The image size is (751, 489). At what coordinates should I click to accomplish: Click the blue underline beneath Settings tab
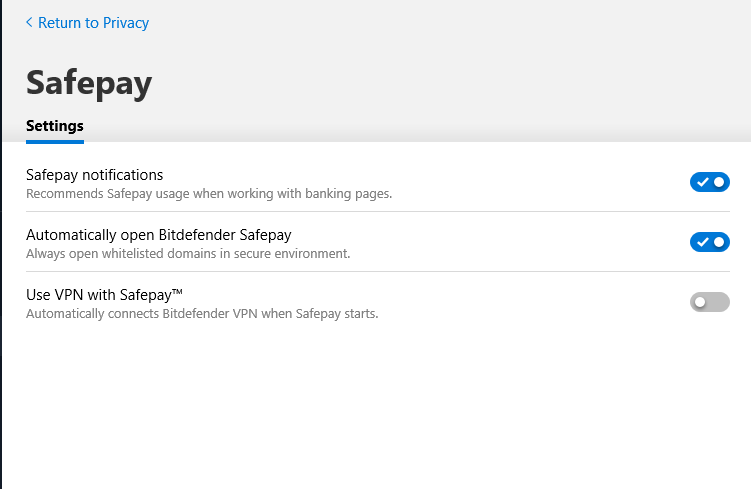(x=54, y=141)
